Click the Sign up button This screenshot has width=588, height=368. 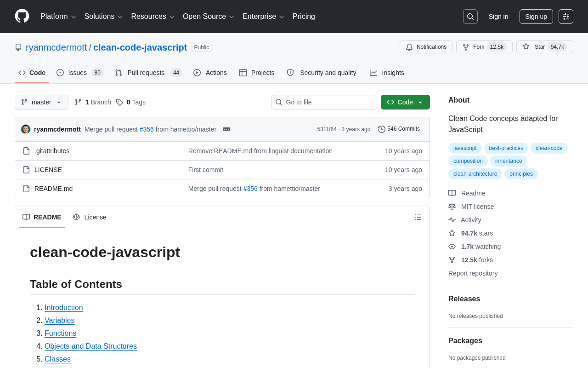tap(536, 17)
